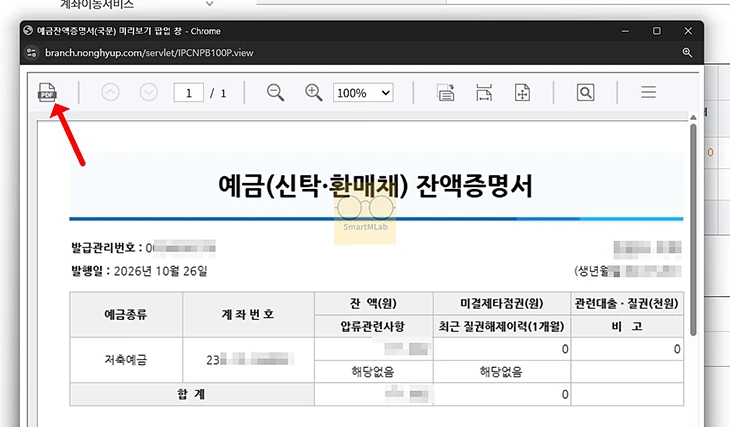Go to next page arrow

pyautogui.click(x=149, y=92)
